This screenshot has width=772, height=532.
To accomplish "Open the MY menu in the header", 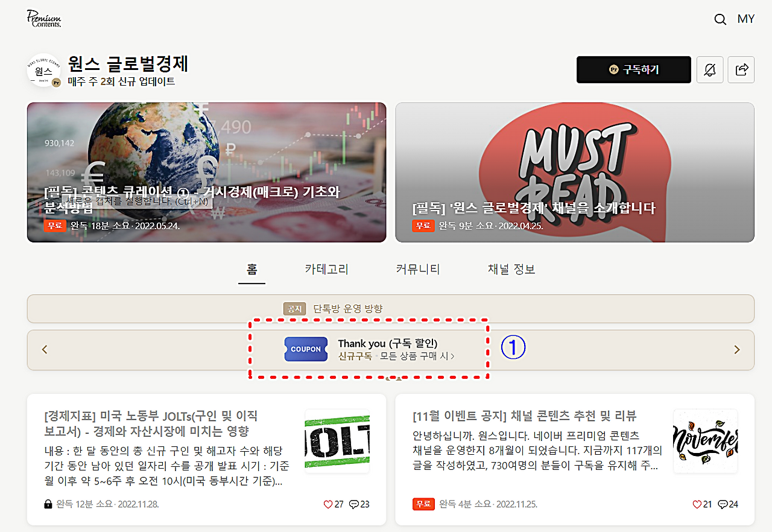I will tap(746, 19).
